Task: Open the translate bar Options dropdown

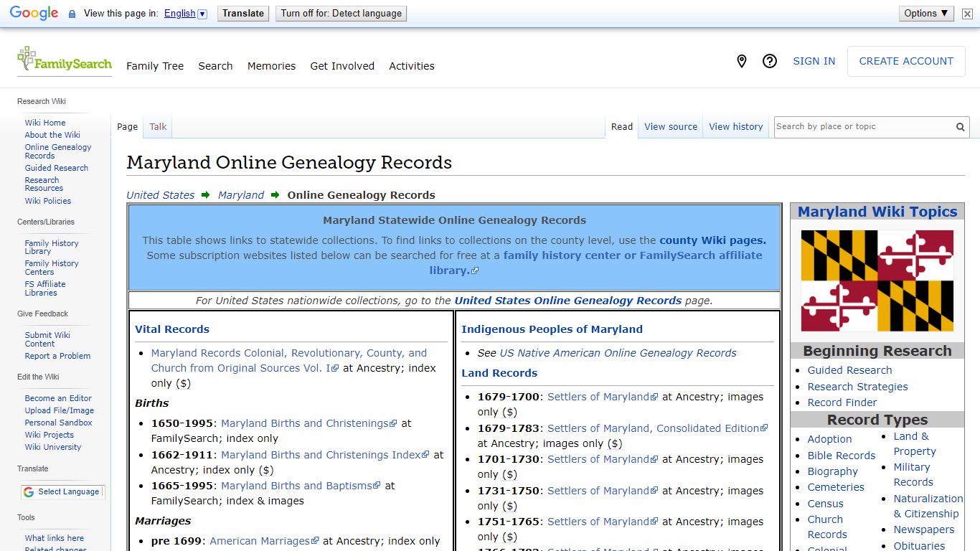Action: pyautogui.click(x=926, y=13)
